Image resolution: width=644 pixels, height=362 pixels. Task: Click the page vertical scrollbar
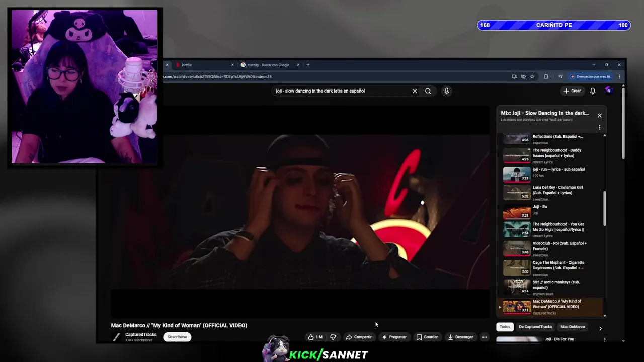[623, 123]
